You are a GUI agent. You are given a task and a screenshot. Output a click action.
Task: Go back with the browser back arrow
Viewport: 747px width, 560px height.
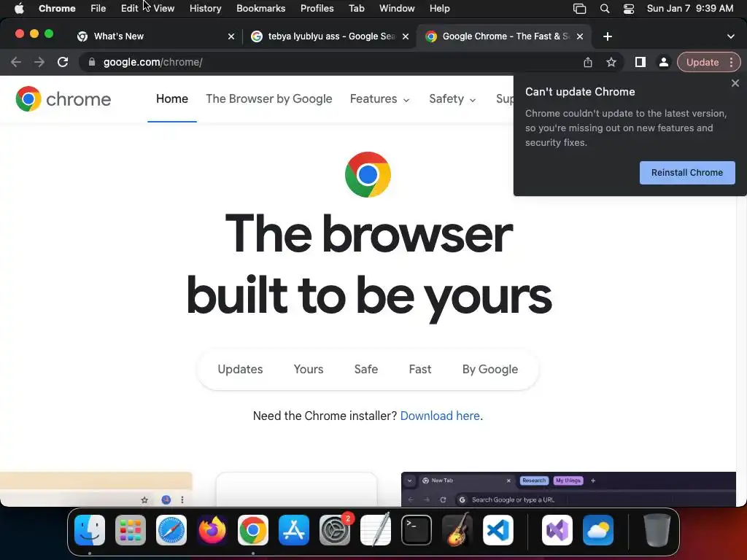pos(16,62)
